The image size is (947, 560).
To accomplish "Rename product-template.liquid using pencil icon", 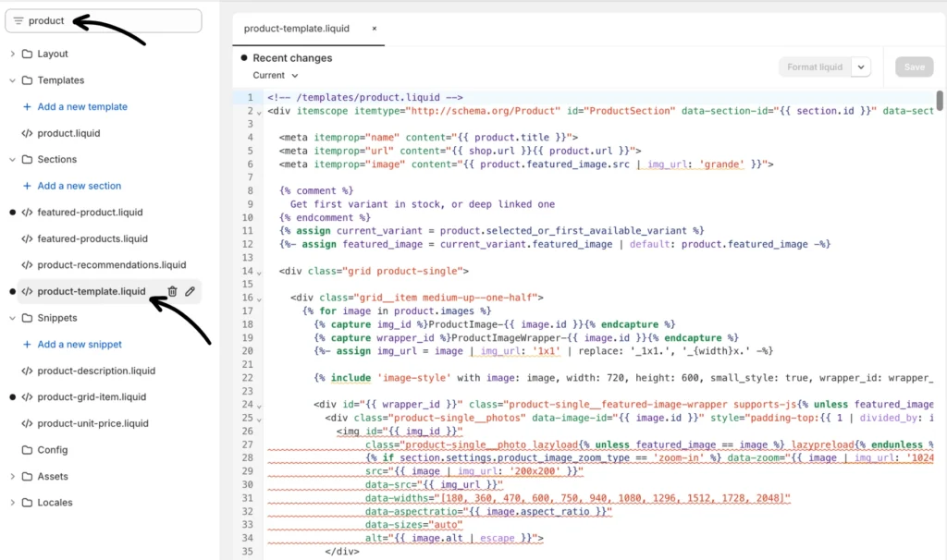I will point(190,291).
